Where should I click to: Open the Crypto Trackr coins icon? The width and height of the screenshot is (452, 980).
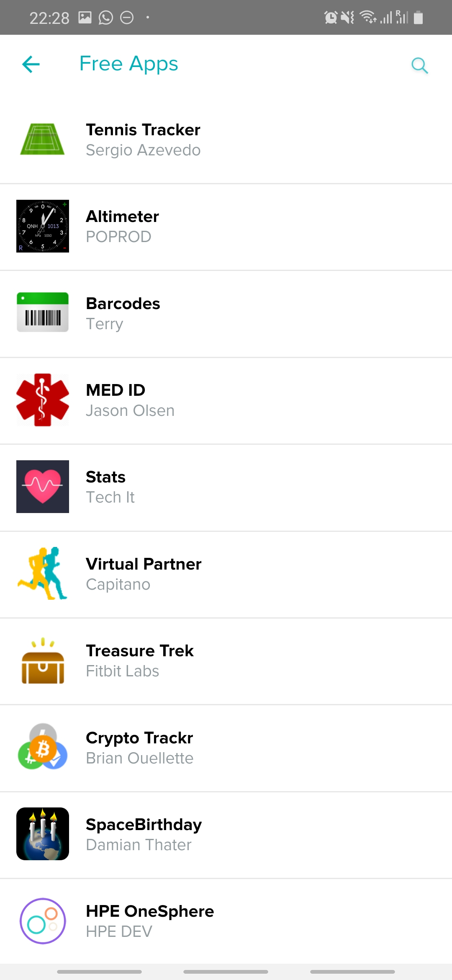[43, 747]
